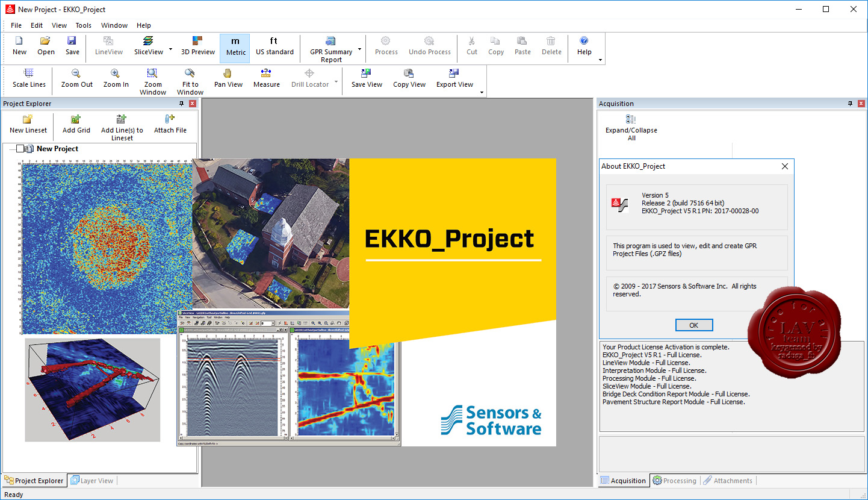Pin the Project Explorer panel
868x500 pixels.
(x=182, y=104)
